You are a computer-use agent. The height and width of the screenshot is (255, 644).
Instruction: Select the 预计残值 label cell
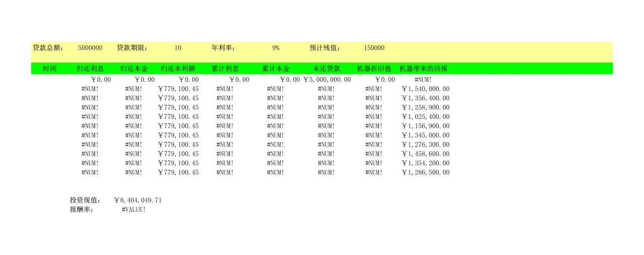pyautogui.click(x=326, y=48)
